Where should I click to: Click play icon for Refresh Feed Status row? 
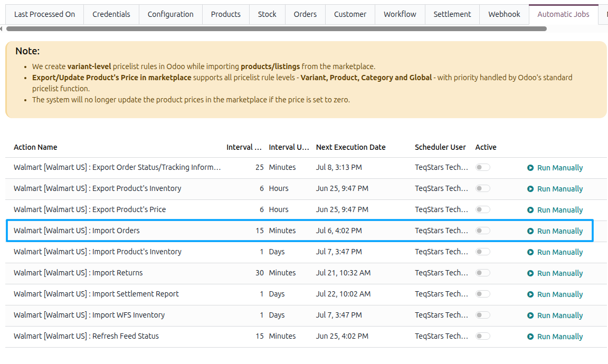click(530, 337)
